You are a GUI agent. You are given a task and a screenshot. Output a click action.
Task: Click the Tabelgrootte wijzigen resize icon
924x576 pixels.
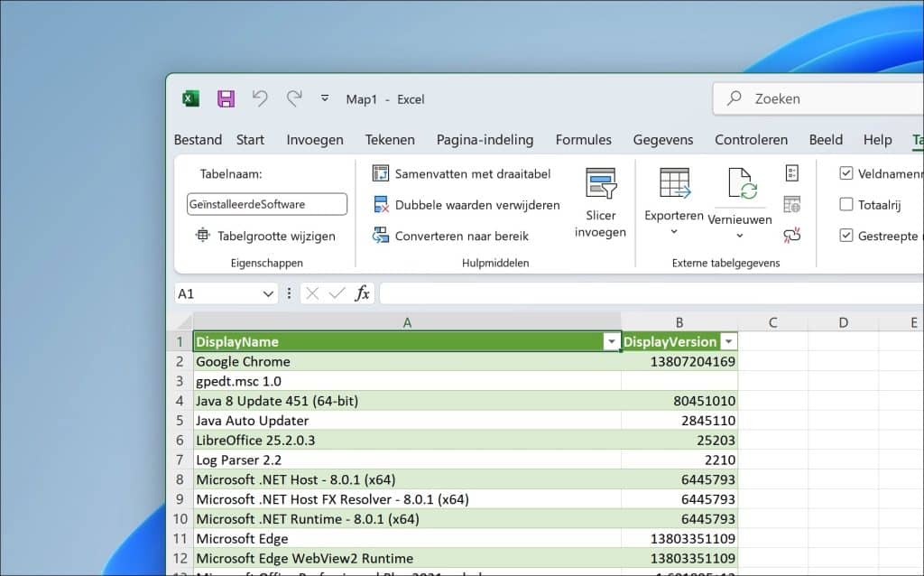click(203, 236)
